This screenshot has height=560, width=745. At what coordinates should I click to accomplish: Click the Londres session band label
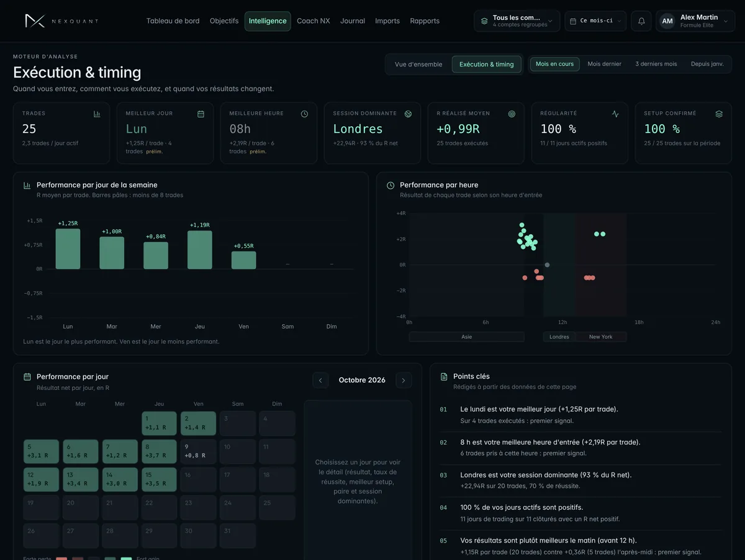(559, 337)
